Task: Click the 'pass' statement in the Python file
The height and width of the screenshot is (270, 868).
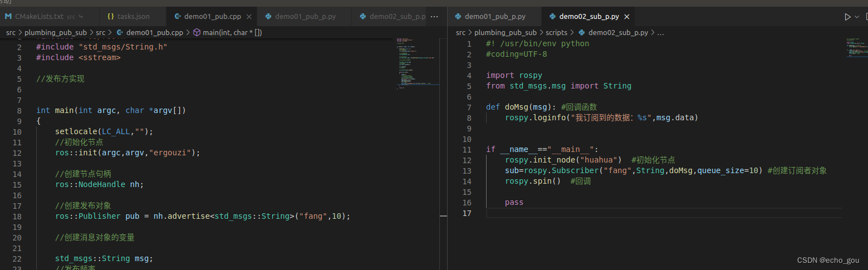Action: tap(514, 202)
